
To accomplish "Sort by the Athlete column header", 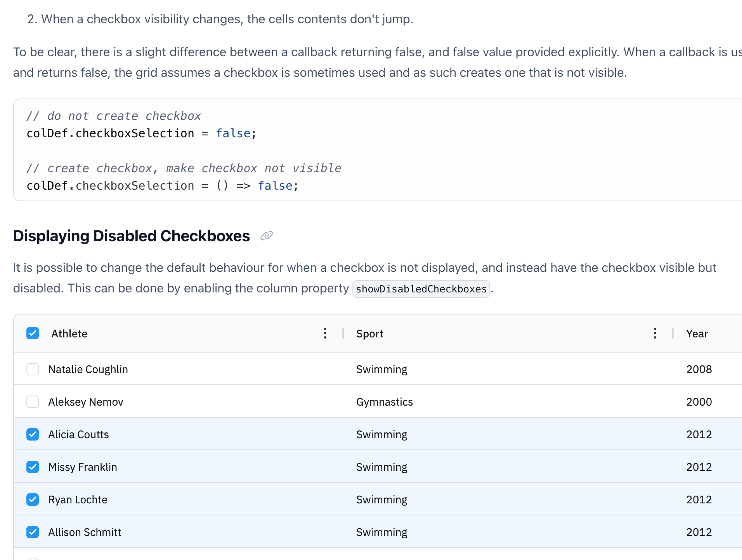I will [69, 334].
